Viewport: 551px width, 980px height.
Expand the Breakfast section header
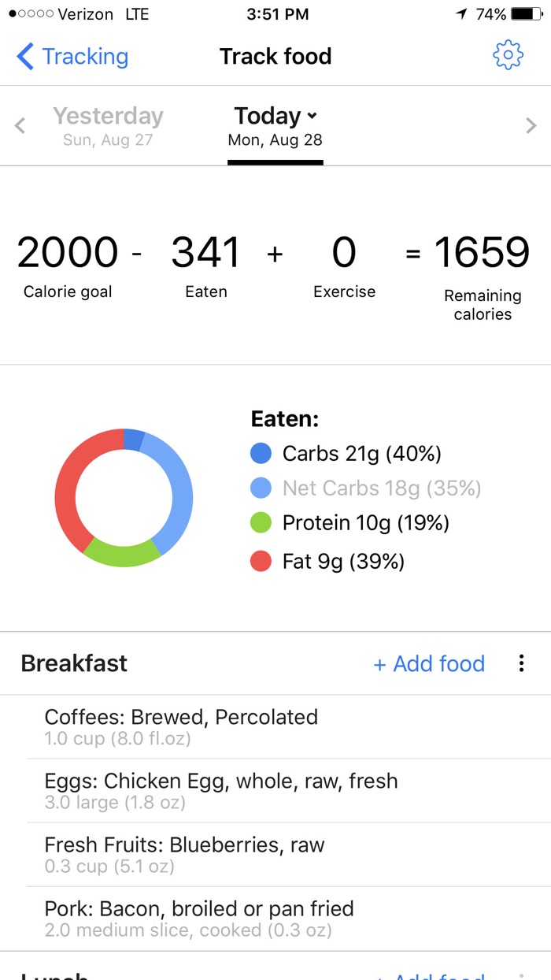tap(73, 663)
